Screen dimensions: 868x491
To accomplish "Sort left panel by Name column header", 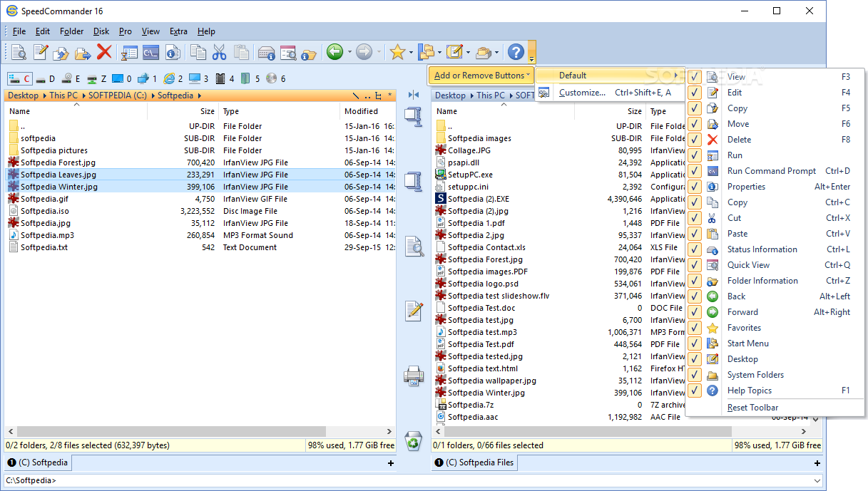I will 76,111.
